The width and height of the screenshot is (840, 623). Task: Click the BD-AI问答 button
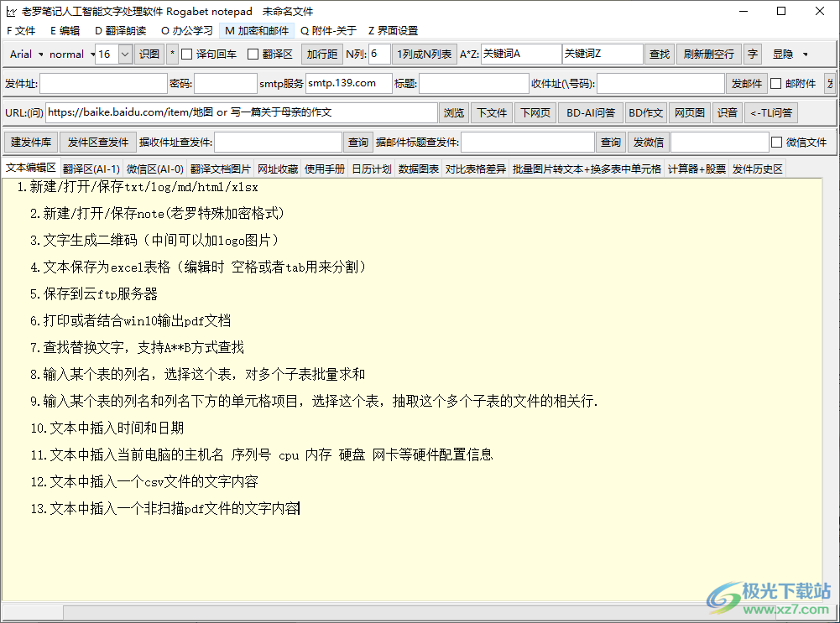(x=591, y=112)
